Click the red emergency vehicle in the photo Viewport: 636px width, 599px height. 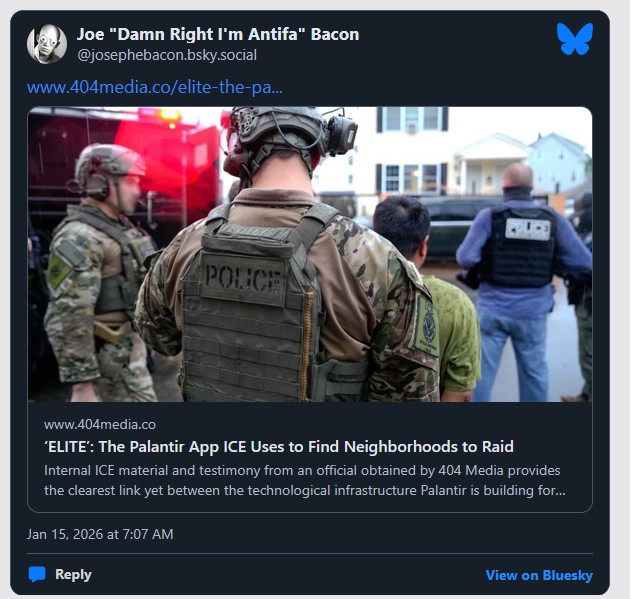[126, 170]
